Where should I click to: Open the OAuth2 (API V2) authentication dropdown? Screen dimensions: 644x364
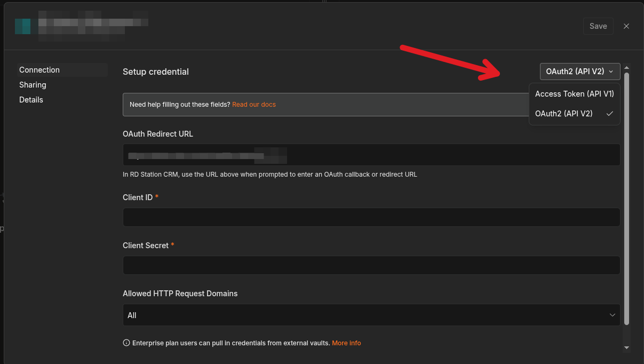click(580, 72)
